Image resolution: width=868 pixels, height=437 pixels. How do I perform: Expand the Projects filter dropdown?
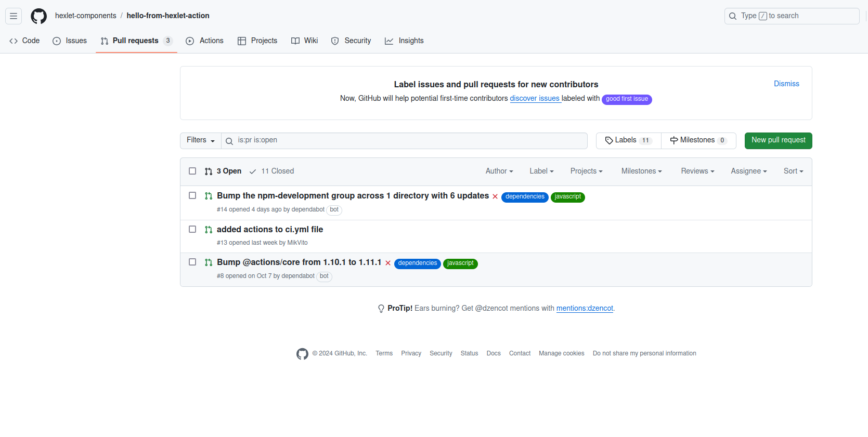pos(586,171)
